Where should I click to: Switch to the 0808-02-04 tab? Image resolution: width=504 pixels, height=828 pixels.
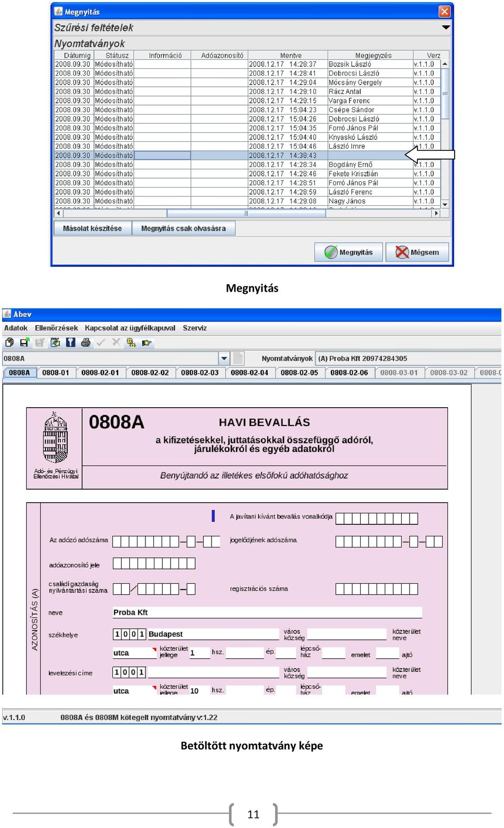pos(249,372)
